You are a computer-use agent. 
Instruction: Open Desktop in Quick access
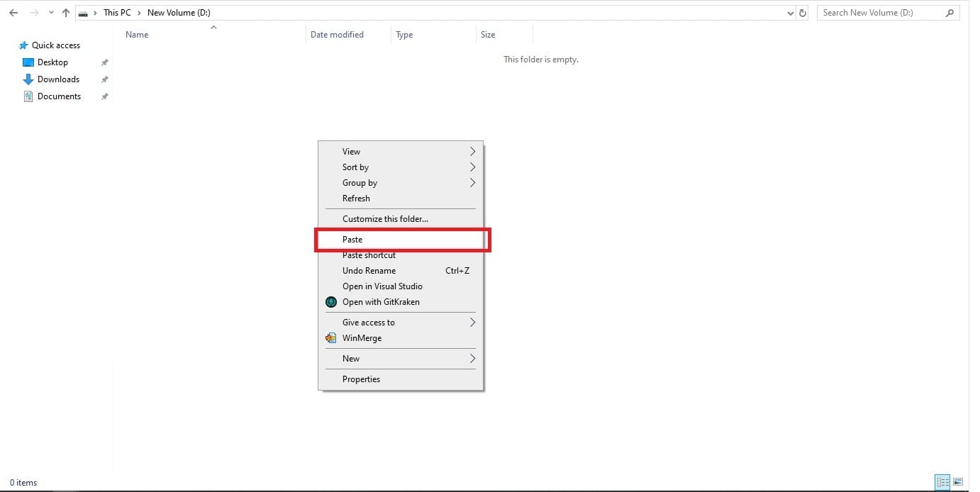(x=52, y=62)
